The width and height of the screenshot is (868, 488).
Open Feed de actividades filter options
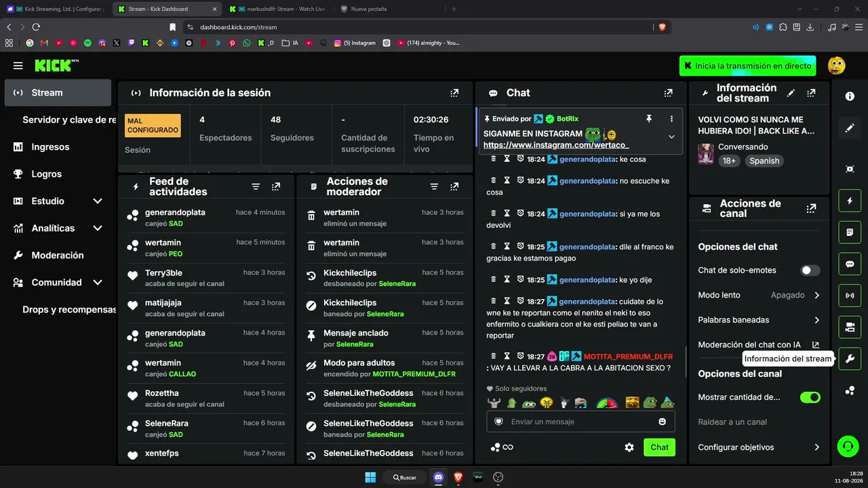[256, 186]
